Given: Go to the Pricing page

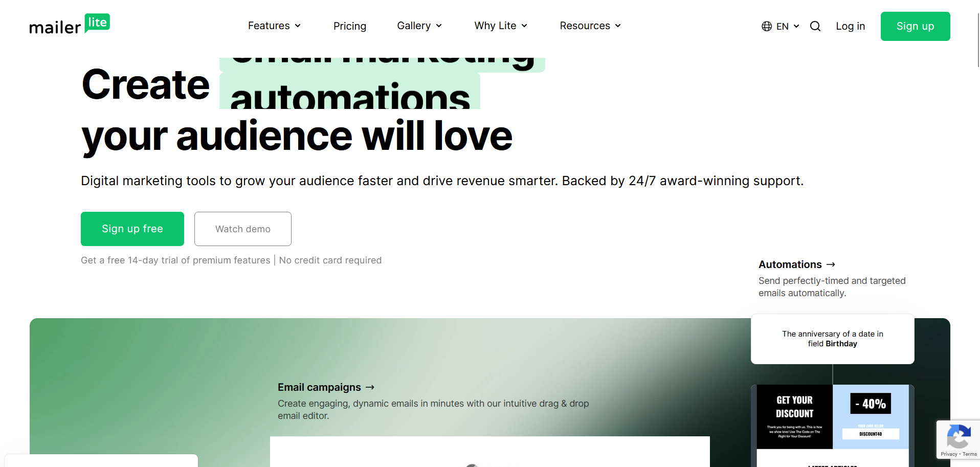Looking at the screenshot, I should (x=350, y=26).
